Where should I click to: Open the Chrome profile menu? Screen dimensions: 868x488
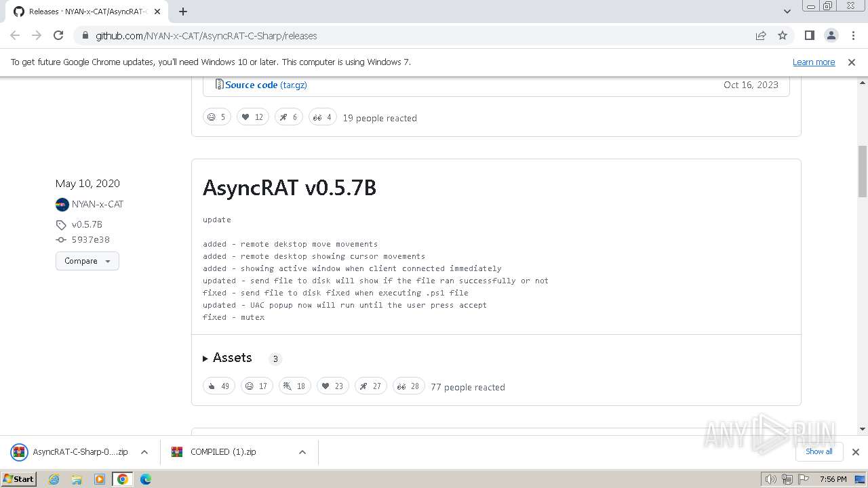[x=831, y=36]
